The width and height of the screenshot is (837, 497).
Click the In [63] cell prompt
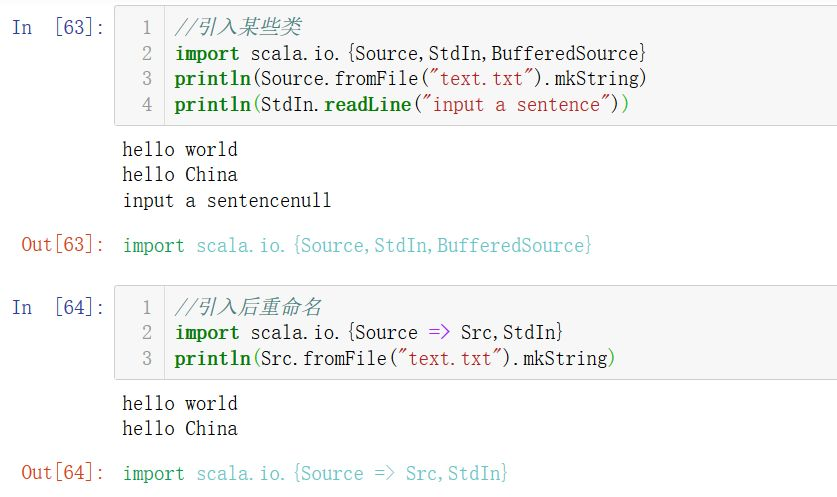click(57, 27)
